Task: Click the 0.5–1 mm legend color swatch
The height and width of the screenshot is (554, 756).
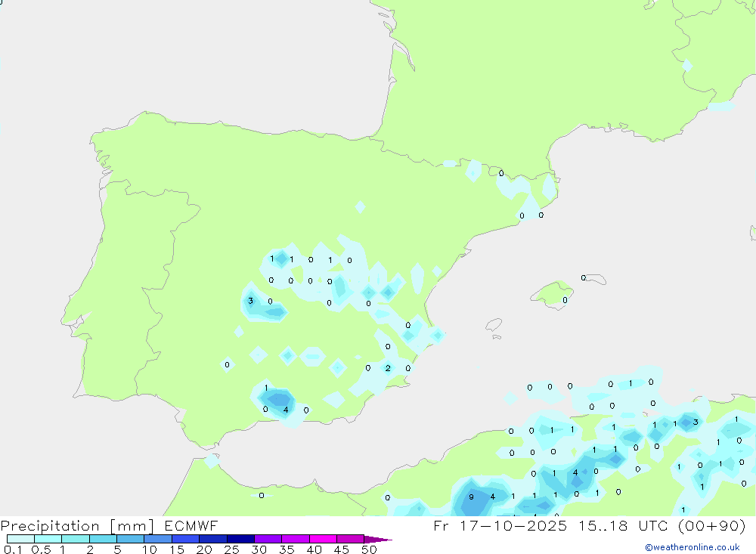Action: (48, 539)
